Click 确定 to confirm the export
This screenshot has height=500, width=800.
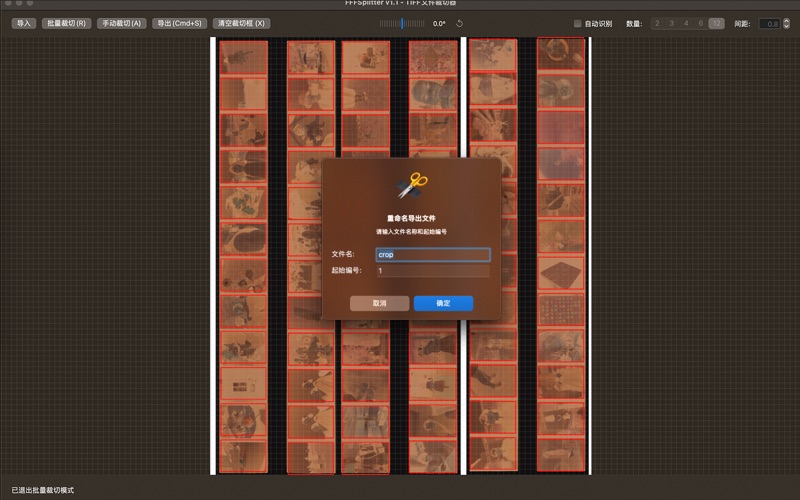[443, 303]
